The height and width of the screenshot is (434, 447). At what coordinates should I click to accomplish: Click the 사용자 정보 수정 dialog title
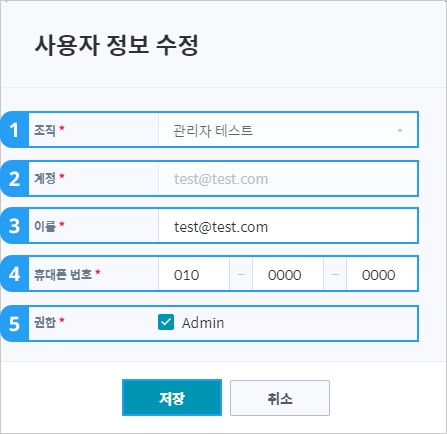(x=117, y=45)
